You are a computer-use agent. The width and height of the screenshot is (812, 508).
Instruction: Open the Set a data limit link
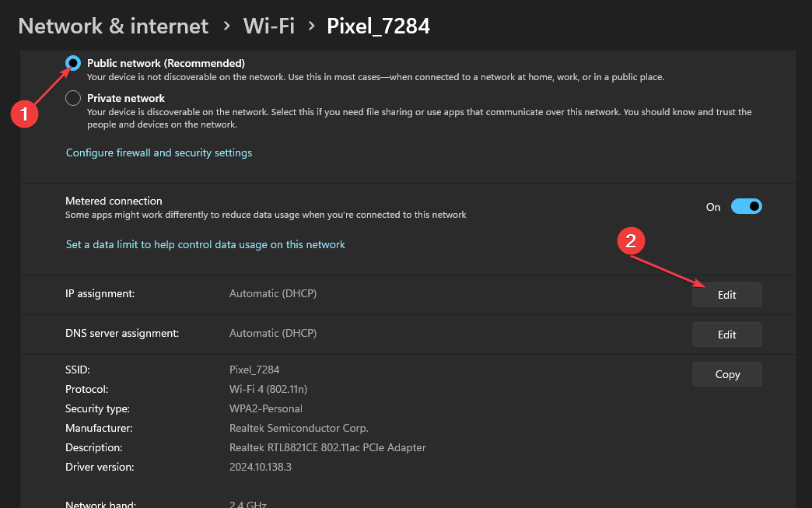pyautogui.click(x=205, y=244)
